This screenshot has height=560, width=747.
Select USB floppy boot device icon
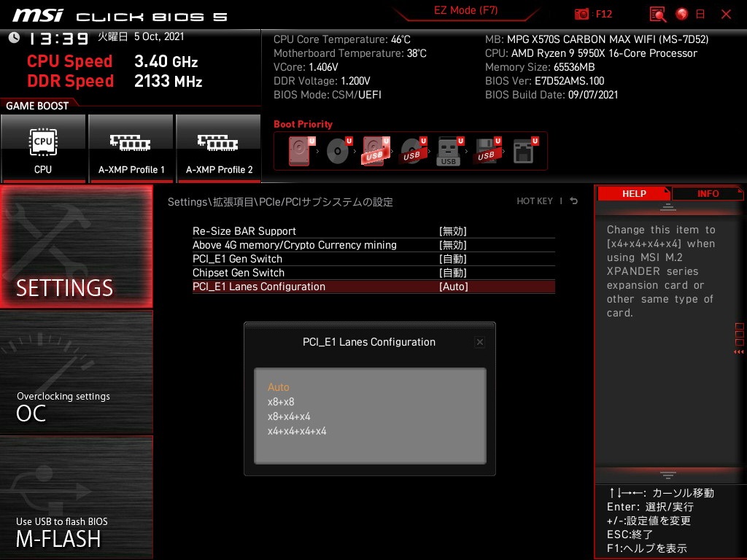point(487,151)
